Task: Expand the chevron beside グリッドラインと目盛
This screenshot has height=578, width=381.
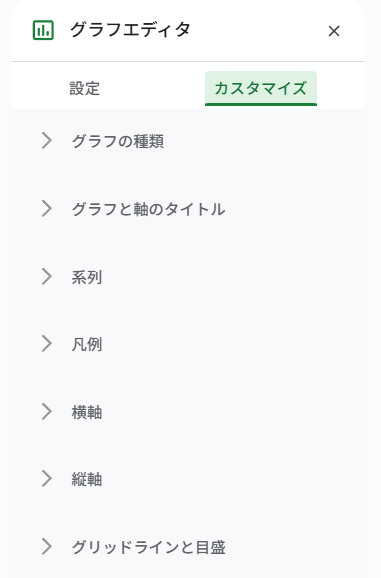Action: tap(46, 546)
